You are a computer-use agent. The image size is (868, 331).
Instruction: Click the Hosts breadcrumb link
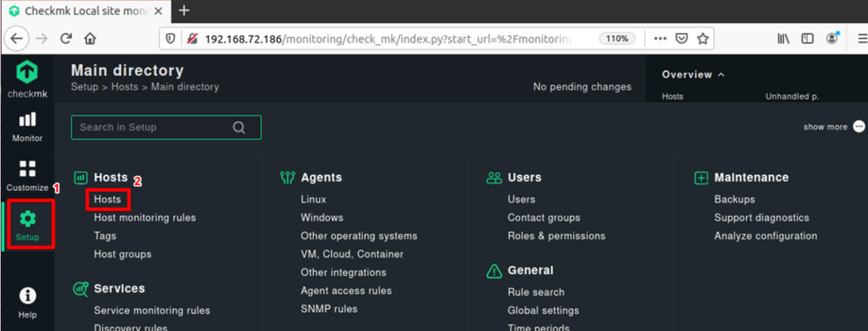click(x=124, y=87)
